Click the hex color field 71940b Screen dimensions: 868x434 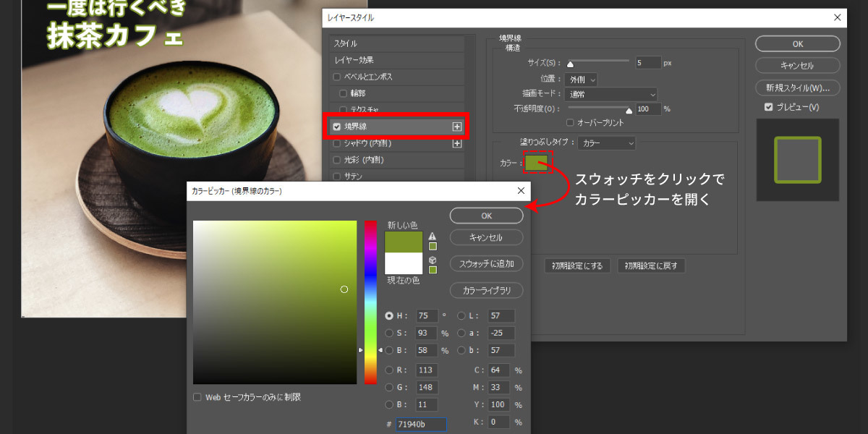[421, 425]
